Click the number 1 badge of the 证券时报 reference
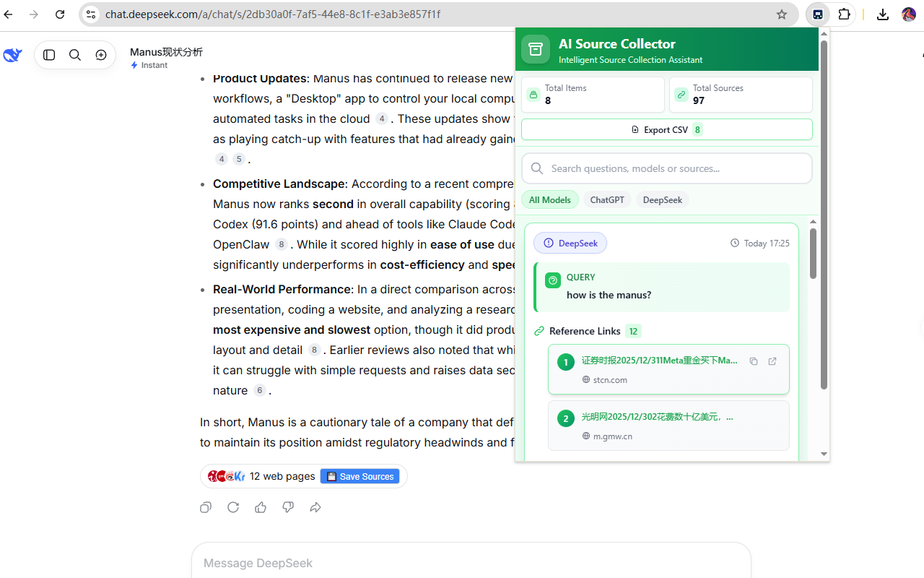 tap(566, 361)
